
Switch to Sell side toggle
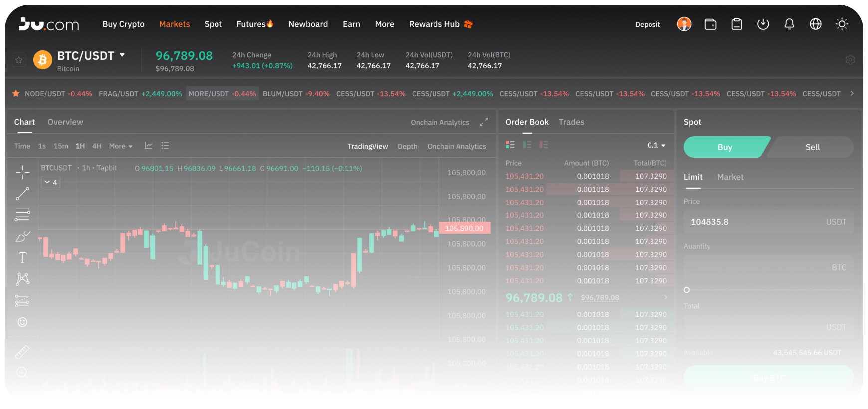point(812,147)
